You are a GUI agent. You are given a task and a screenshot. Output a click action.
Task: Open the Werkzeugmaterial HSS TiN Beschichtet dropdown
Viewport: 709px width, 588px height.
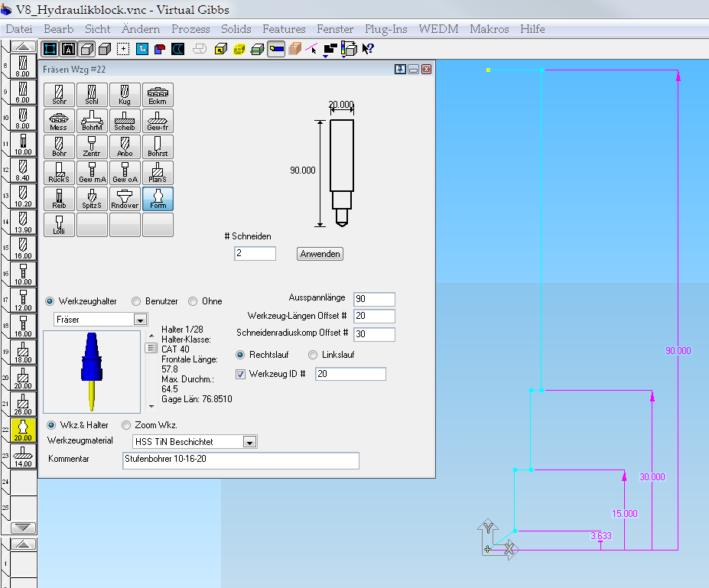pyautogui.click(x=249, y=442)
